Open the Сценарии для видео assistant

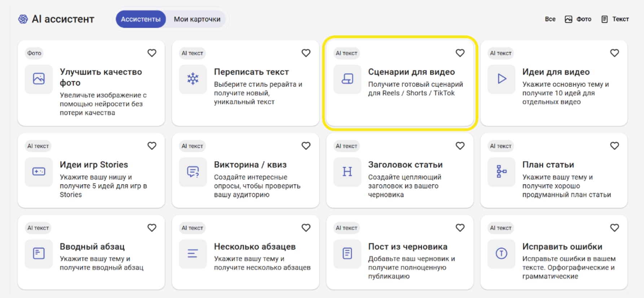tap(400, 83)
